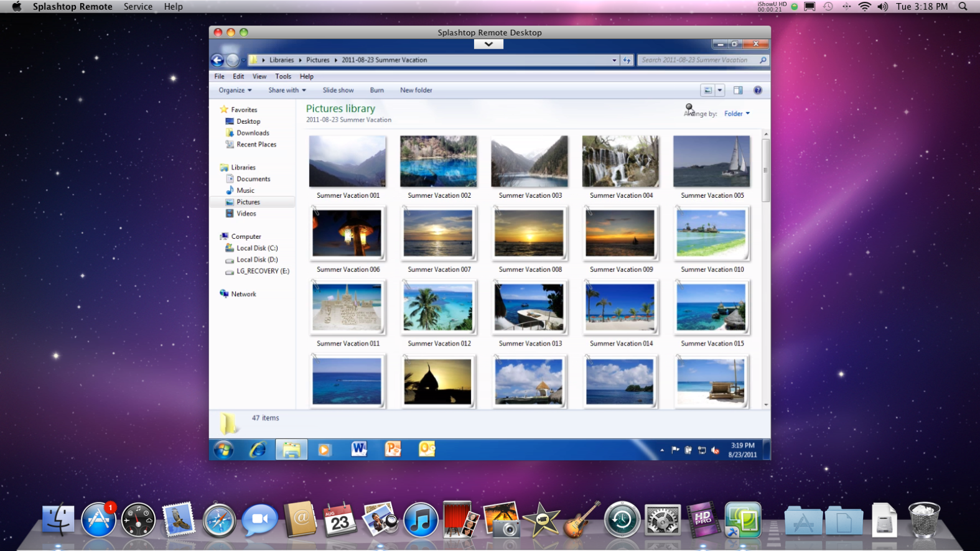This screenshot has height=551, width=980.
Task: Open the View menu in Explorer
Action: point(259,76)
